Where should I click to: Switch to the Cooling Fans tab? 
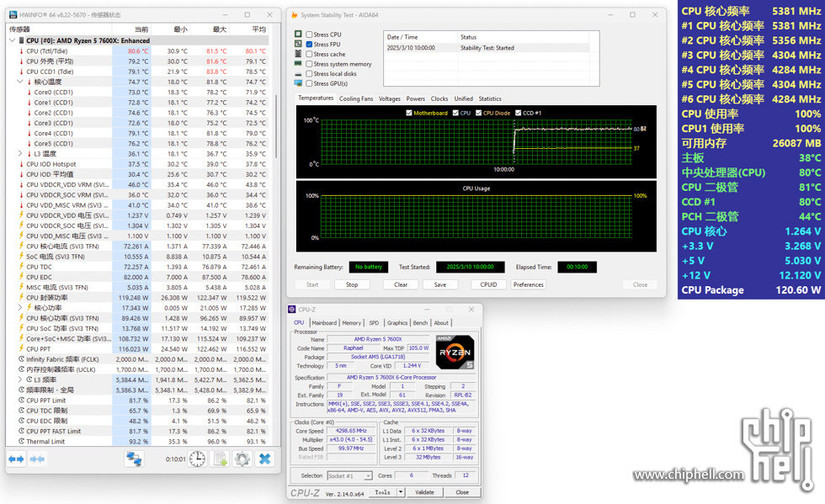click(356, 99)
